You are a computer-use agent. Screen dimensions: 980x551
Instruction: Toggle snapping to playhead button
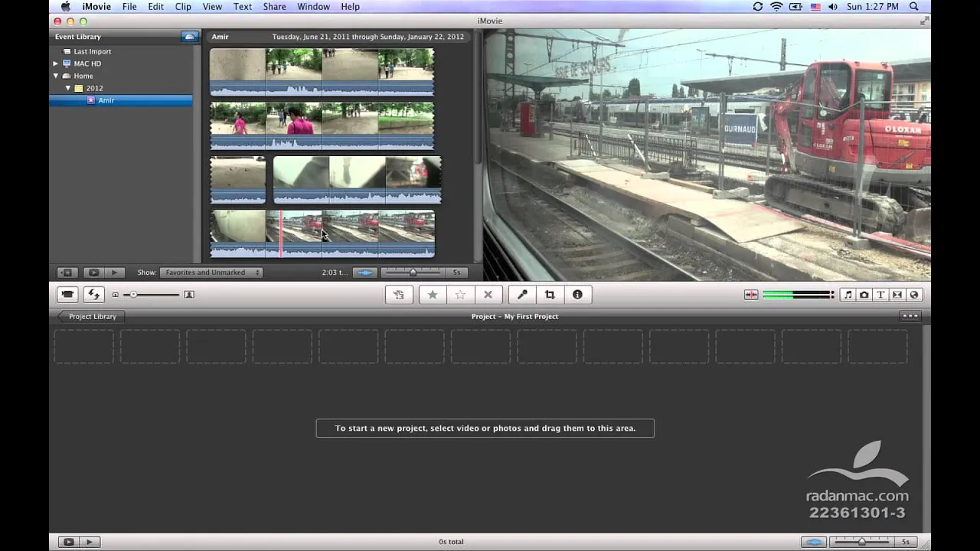pos(750,295)
